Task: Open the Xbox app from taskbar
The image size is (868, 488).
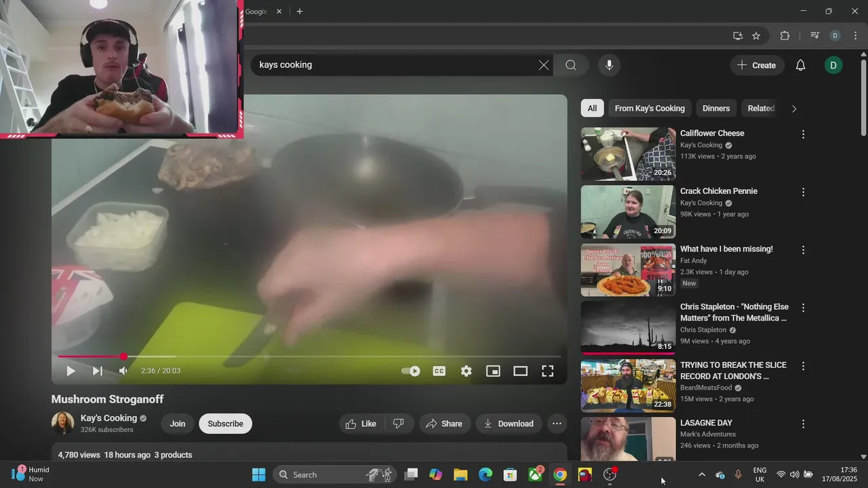Action: click(535, 474)
